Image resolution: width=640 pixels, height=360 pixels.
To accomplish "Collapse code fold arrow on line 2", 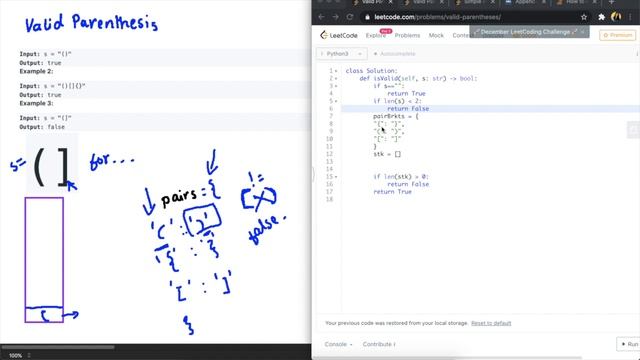I will pos(336,78).
